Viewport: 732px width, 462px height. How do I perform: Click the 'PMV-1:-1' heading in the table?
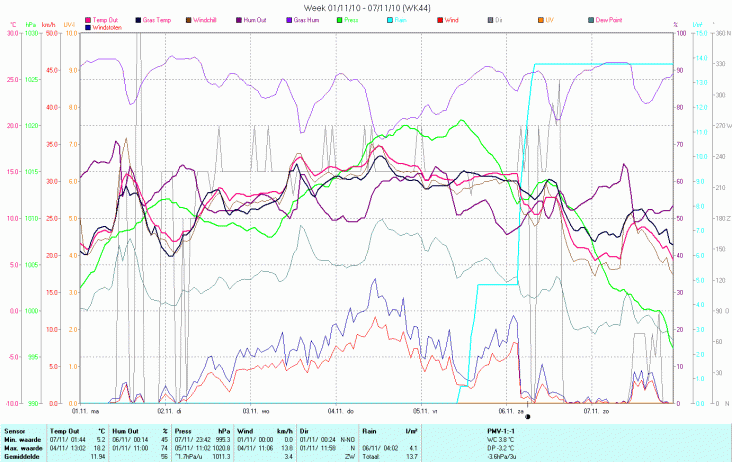tap(500, 431)
